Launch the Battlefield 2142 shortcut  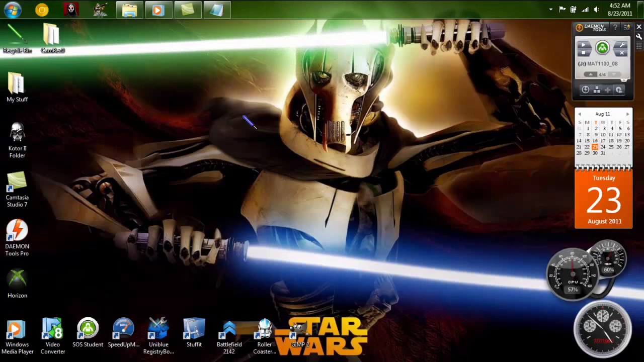(229, 336)
